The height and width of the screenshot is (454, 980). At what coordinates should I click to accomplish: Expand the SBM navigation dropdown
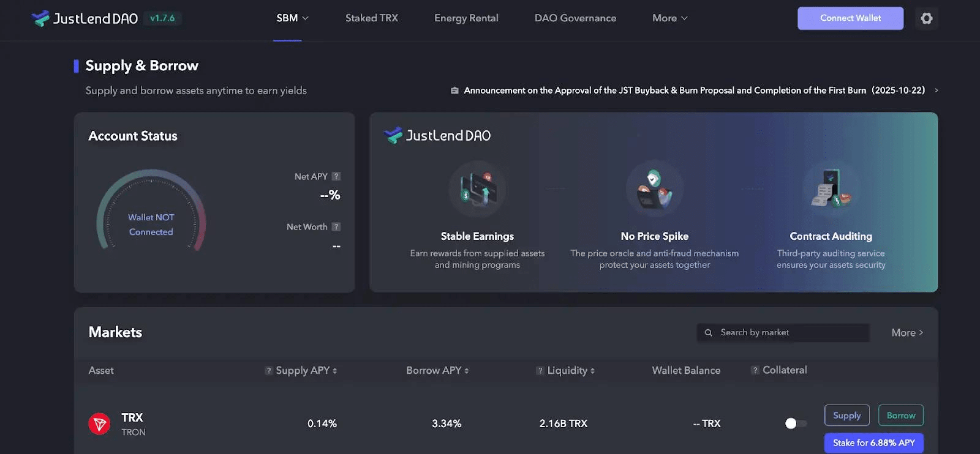pyautogui.click(x=292, y=18)
